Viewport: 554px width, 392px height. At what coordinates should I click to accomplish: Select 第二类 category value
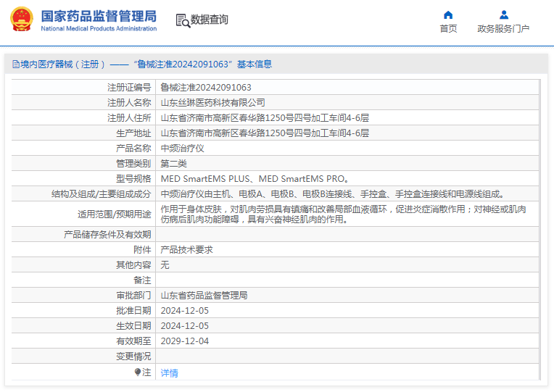pyautogui.click(x=173, y=163)
